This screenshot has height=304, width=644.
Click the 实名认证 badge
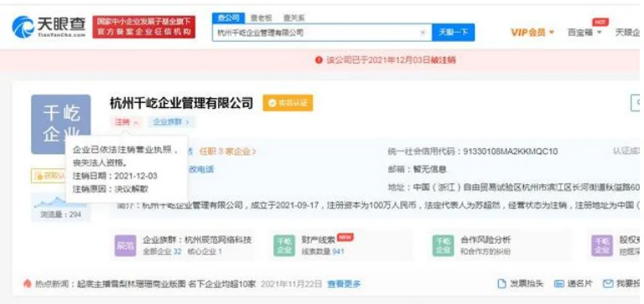pyautogui.click(x=288, y=103)
